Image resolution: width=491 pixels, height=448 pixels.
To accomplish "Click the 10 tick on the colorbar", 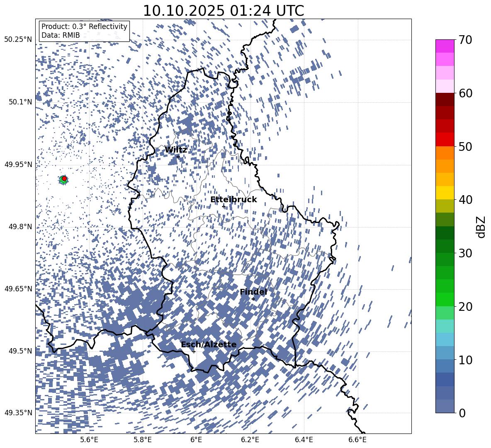I will point(465,360).
